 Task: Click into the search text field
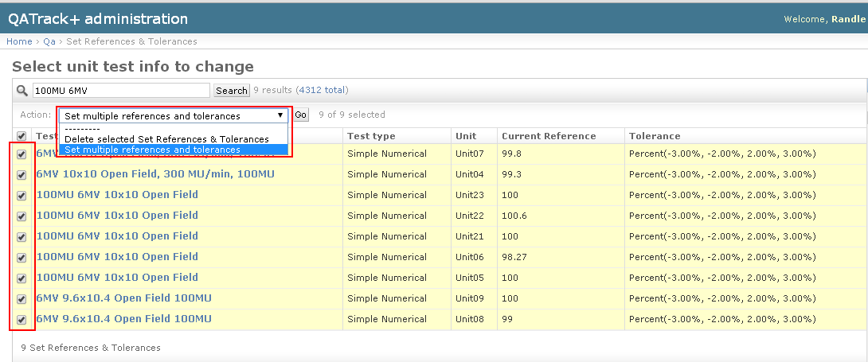tap(121, 91)
